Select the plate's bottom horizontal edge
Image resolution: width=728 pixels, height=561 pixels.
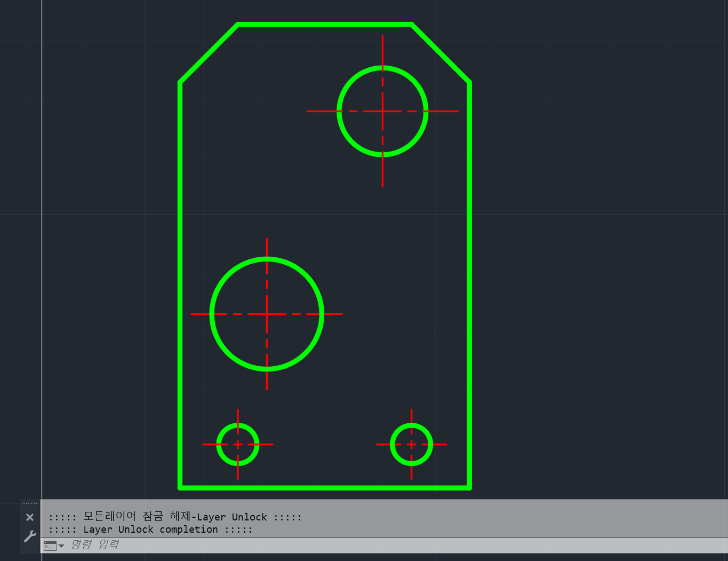coord(325,487)
